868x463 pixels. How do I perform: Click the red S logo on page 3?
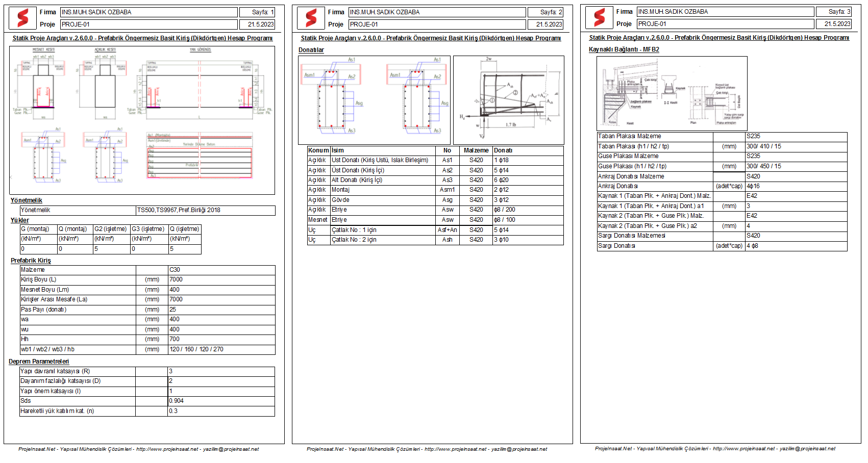599,17
